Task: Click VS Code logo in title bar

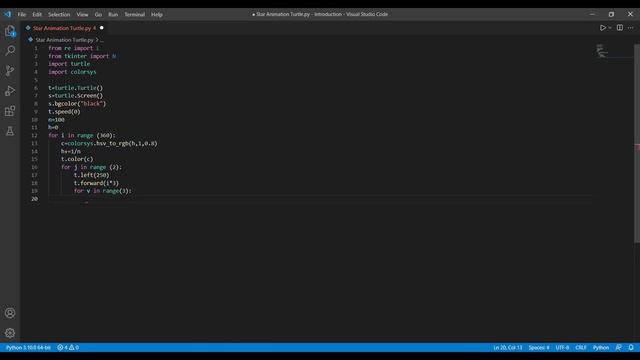Action: (8, 14)
